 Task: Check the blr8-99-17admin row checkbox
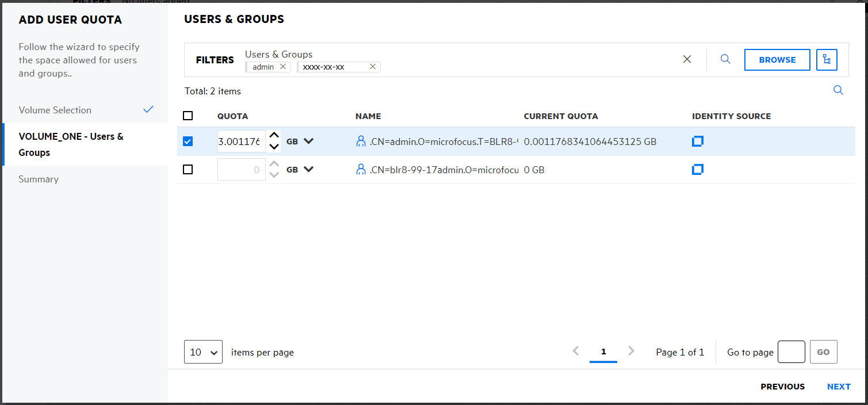pos(188,170)
